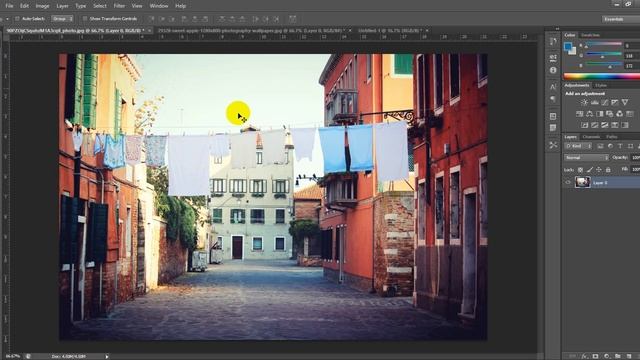This screenshot has width=640, height=360.
Task: Add a Photo Filter adjustment
Action: (x=609, y=114)
